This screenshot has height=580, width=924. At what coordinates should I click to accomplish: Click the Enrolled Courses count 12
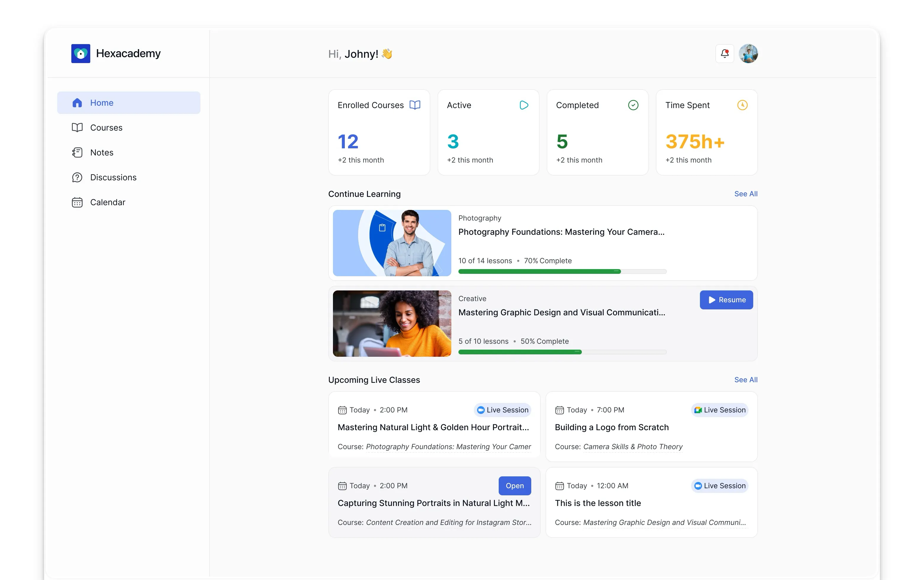coord(348,142)
